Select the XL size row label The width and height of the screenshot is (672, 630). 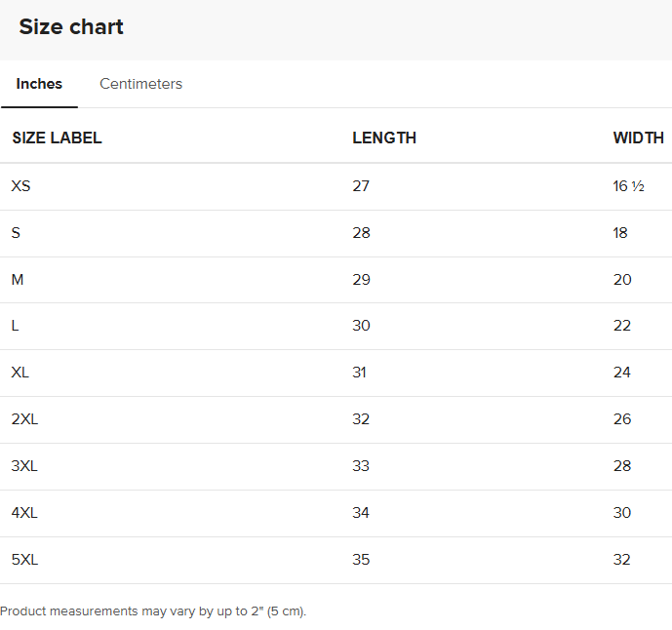(20, 373)
